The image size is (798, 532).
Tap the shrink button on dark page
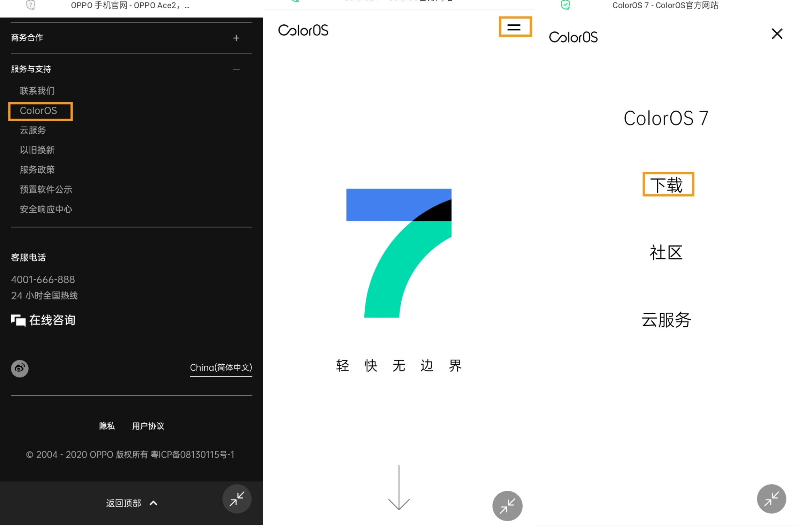[x=237, y=499]
